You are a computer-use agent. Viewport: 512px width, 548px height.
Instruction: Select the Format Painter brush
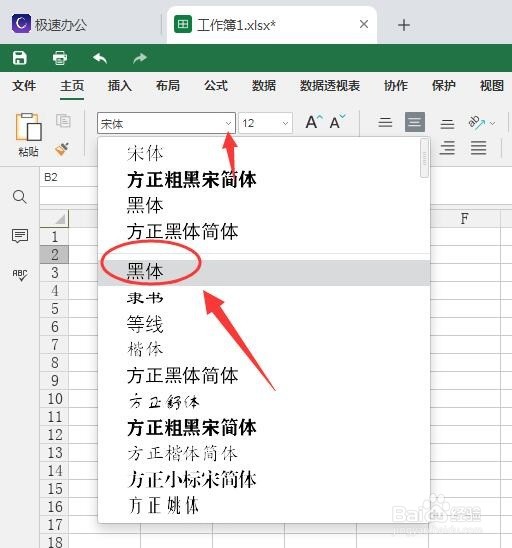62,149
